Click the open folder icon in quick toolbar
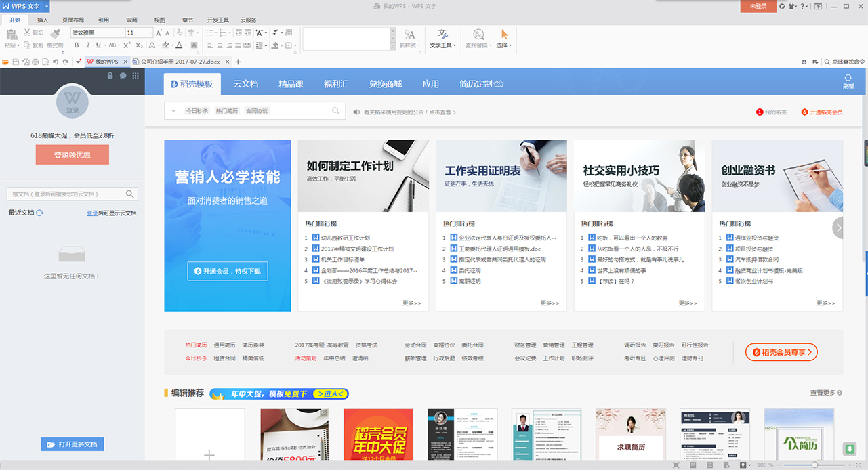This screenshot has height=470, width=868. pos(5,62)
